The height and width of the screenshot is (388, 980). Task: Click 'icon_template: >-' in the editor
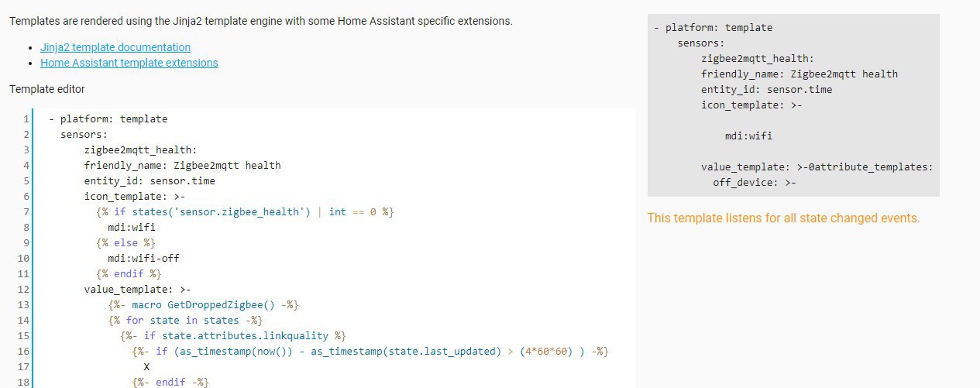tap(135, 197)
